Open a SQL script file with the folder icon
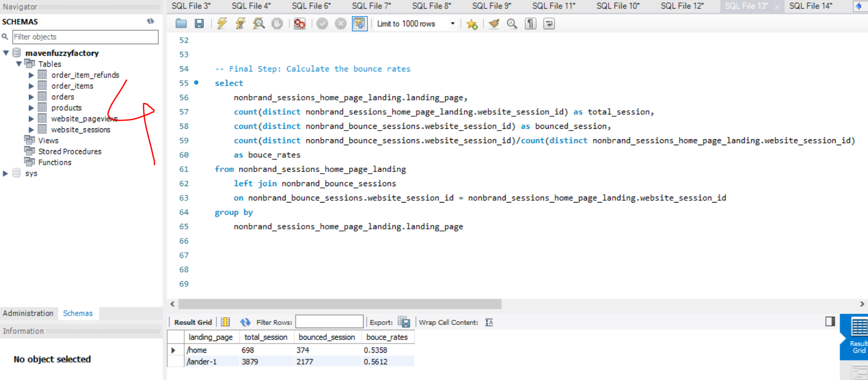868x380 pixels. (x=181, y=23)
